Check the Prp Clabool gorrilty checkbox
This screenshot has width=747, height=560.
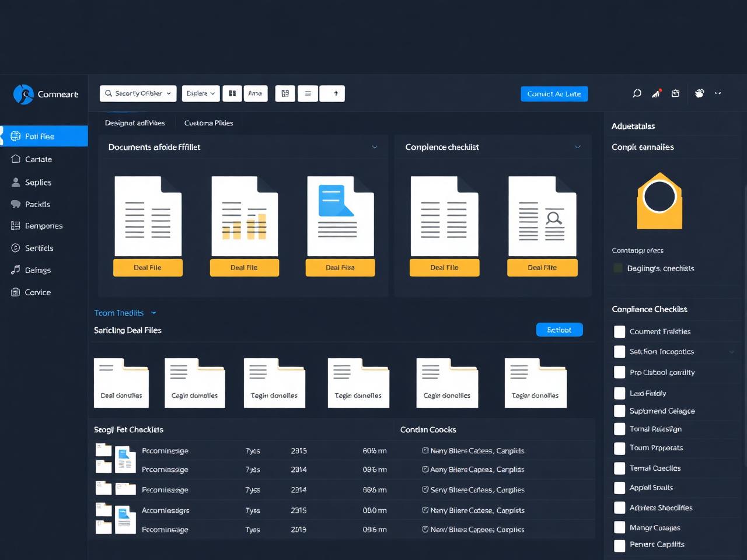click(x=620, y=372)
